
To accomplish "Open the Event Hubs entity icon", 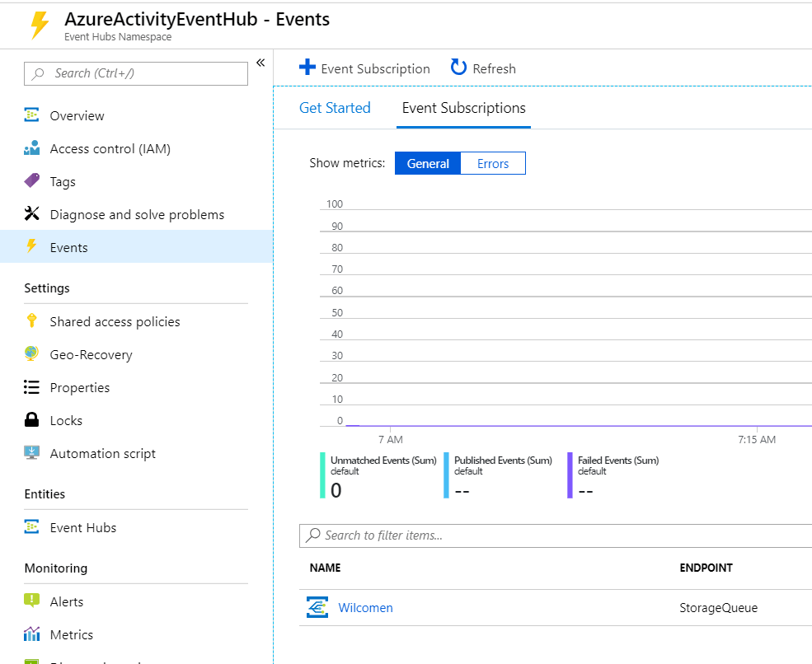I will 33,527.
